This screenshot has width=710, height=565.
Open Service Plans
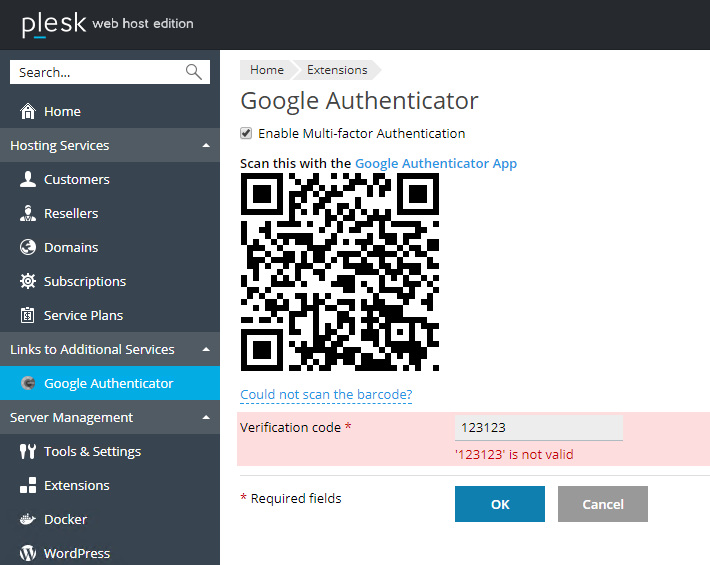pyautogui.click(x=110, y=315)
